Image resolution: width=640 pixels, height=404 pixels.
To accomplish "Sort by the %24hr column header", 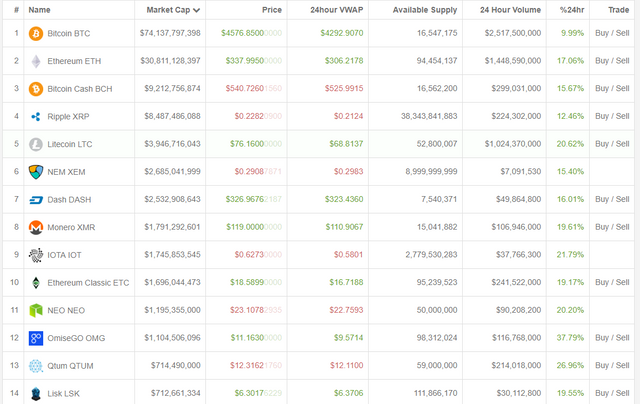I will pos(572,10).
